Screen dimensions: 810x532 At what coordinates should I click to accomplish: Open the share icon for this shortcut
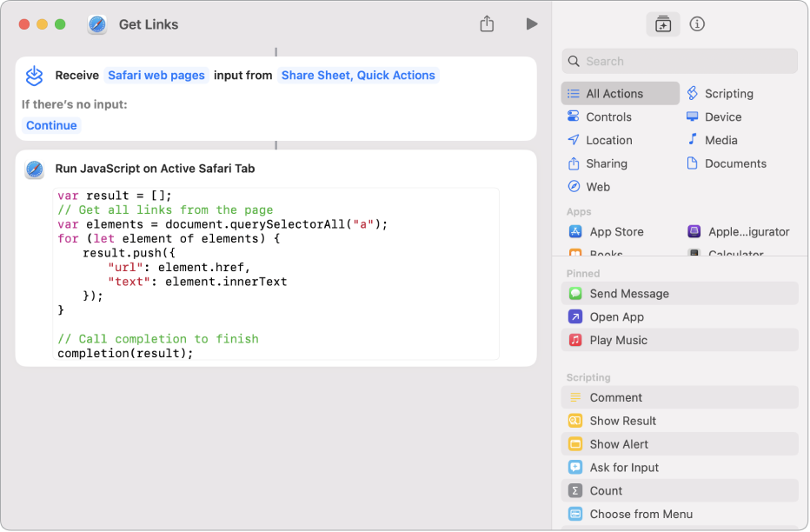(x=488, y=24)
